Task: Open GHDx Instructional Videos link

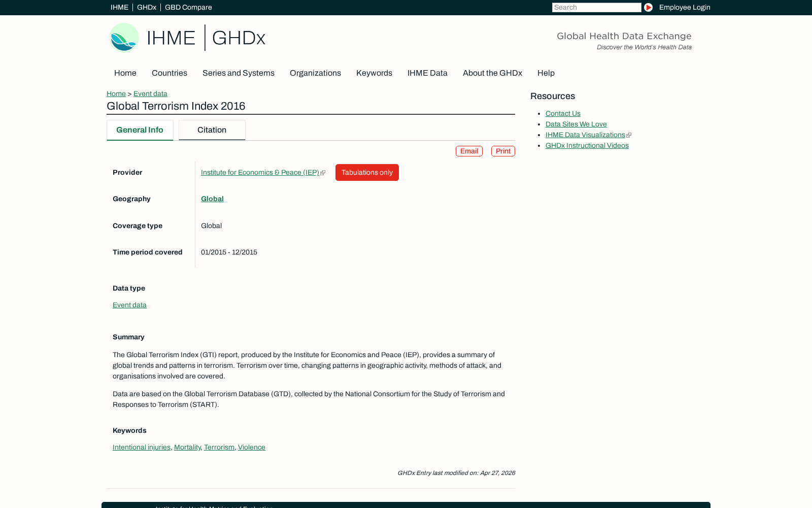Action: [587, 146]
